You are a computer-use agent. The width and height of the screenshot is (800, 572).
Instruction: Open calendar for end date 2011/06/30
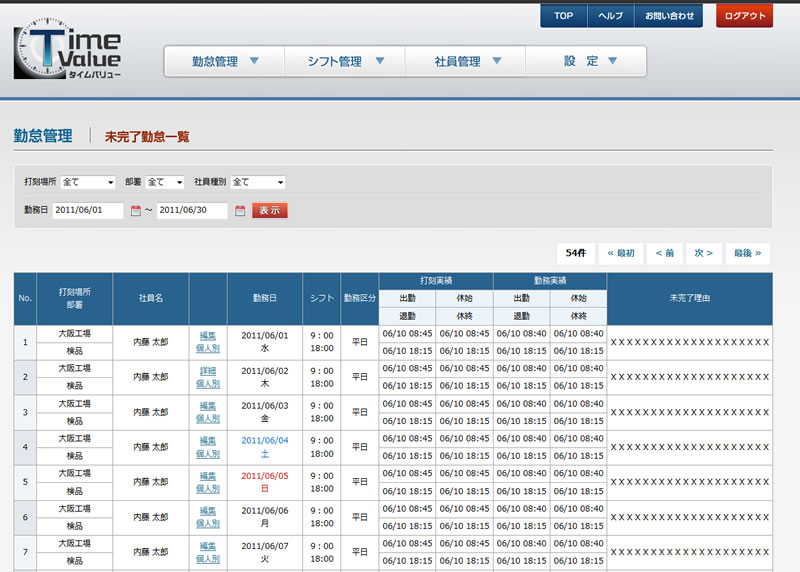click(240, 210)
